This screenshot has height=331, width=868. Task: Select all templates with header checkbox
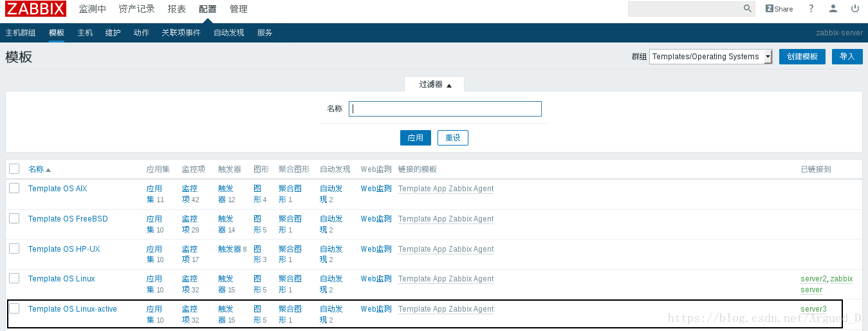(14, 169)
